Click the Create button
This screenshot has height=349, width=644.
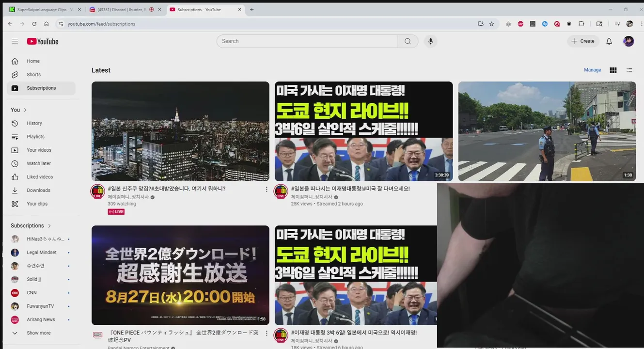pyautogui.click(x=583, y=41)
